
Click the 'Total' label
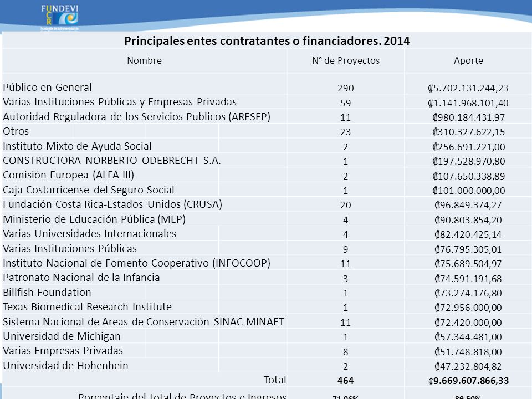275,380
